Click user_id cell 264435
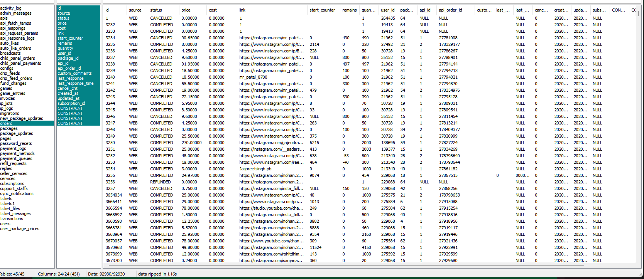 click(388, 18)
